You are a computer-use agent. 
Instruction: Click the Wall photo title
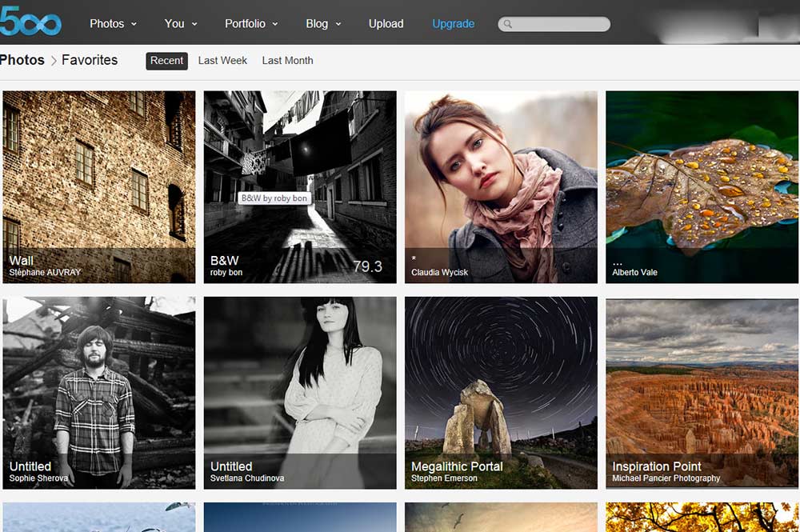[x=22, y=261]
